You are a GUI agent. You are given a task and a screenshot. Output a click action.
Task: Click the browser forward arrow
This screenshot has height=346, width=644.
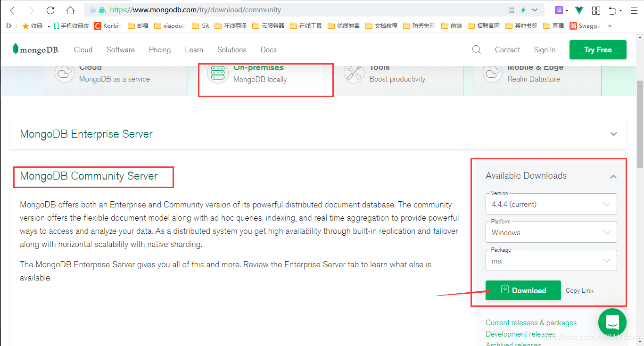point(32,10)
